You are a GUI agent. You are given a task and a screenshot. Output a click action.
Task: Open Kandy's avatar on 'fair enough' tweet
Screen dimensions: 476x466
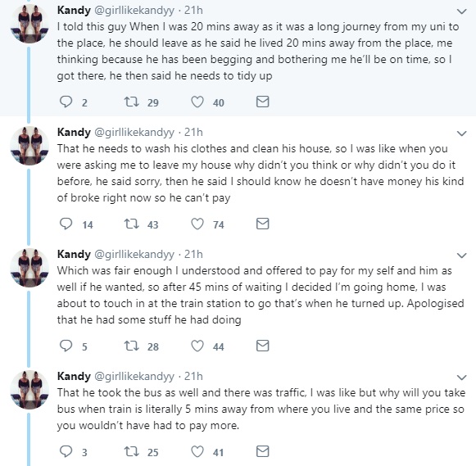29,268
